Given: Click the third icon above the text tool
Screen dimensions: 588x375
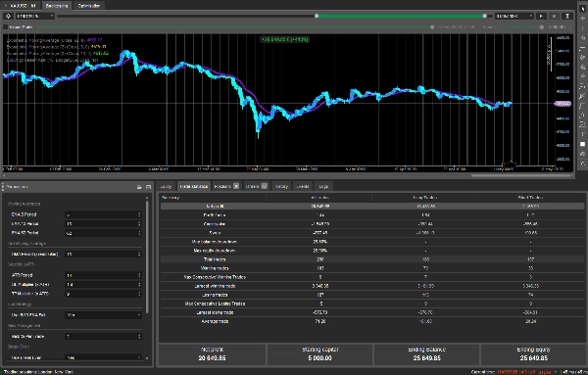Looking at the screenshot, I should click(582, 106).
